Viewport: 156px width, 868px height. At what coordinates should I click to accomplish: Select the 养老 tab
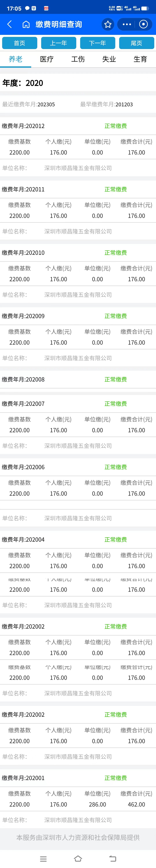(15, 59)
